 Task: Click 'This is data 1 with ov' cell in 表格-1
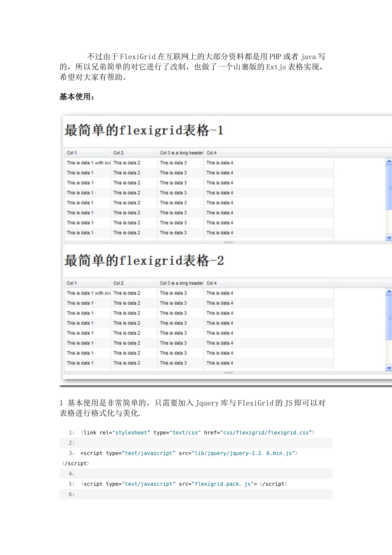[88, 163]
